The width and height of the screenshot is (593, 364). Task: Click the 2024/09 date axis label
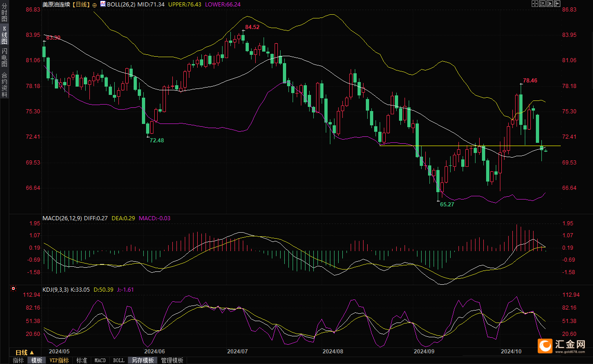pyautogui.click(x=424, y=351)
